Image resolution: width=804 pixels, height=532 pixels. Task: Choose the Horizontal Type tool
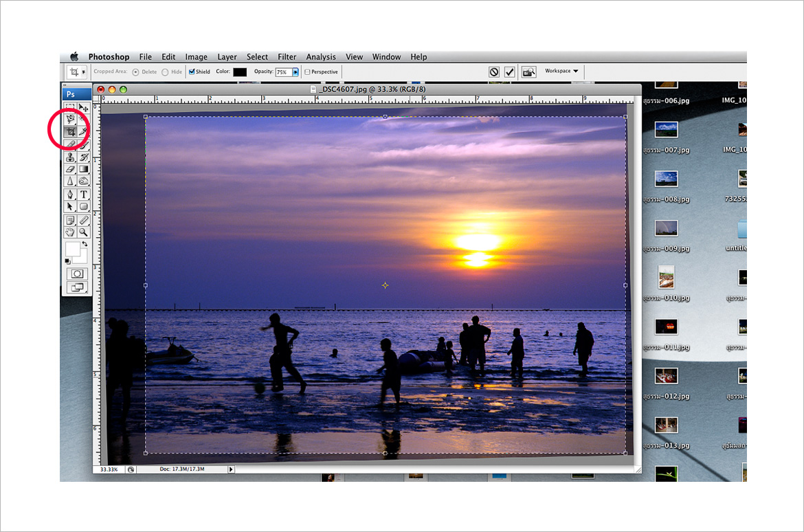83,195
